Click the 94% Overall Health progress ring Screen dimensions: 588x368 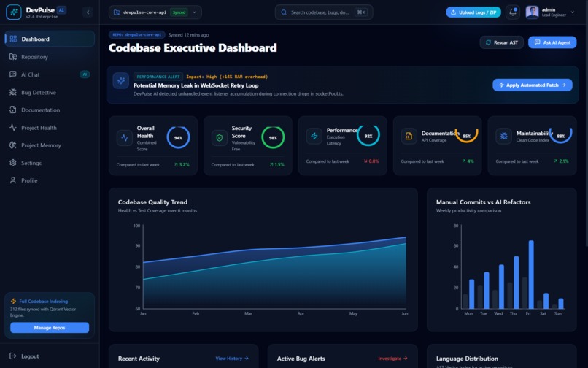[x=178, y=137]
